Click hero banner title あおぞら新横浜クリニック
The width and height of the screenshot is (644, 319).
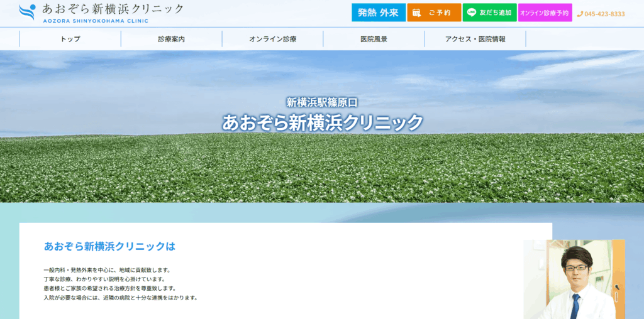tap(322, 122)
